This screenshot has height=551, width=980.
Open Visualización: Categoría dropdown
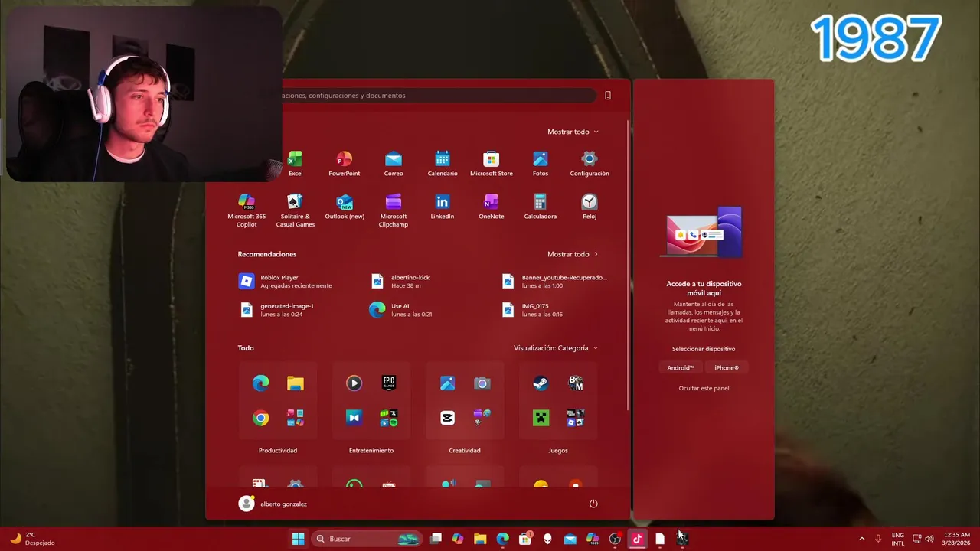(556, 348)
